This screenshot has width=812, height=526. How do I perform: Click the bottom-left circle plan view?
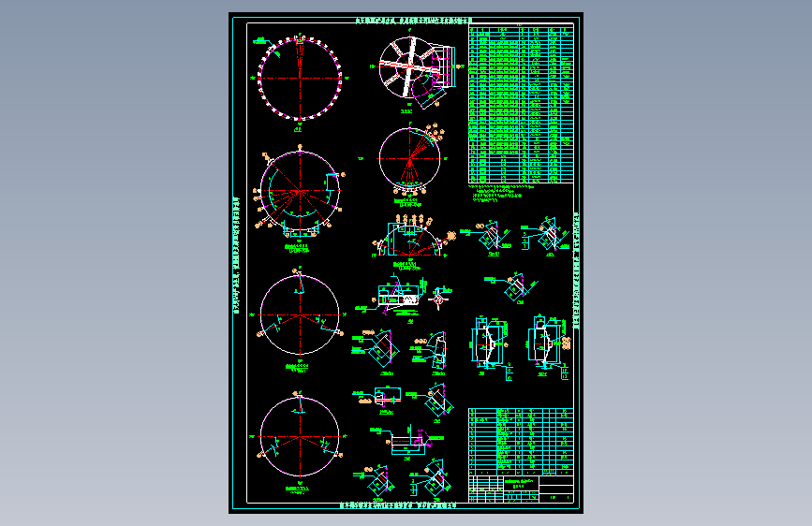coord(300,437)
